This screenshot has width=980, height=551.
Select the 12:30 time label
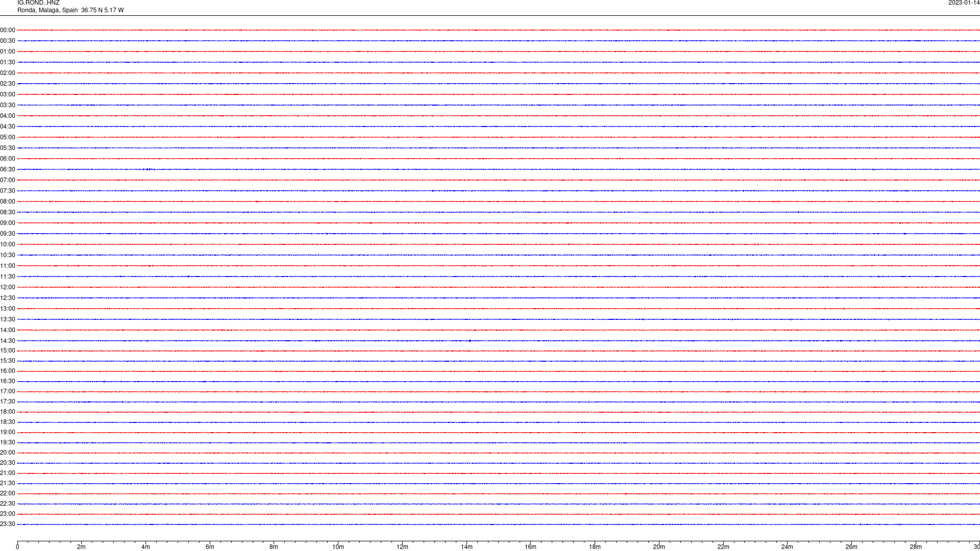coord(8,298)
